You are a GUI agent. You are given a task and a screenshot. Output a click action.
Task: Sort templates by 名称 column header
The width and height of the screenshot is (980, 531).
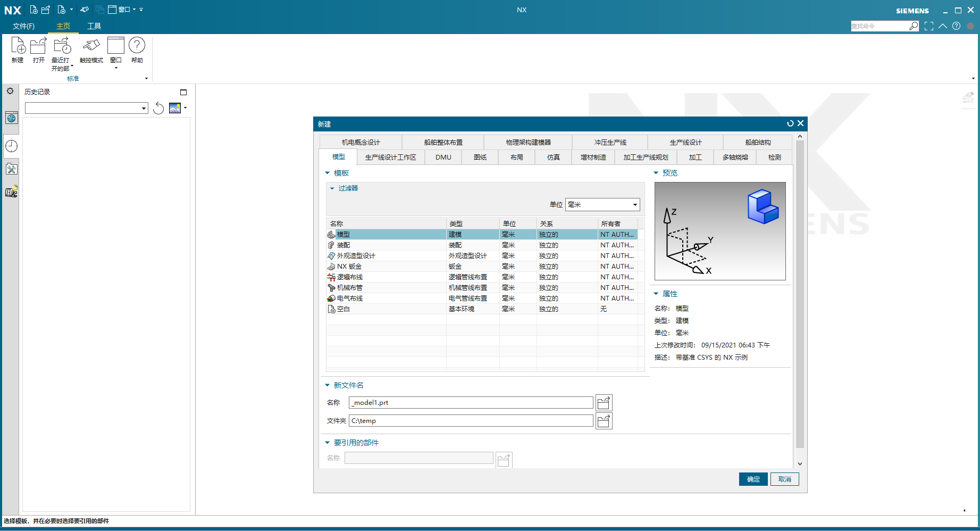386,223
